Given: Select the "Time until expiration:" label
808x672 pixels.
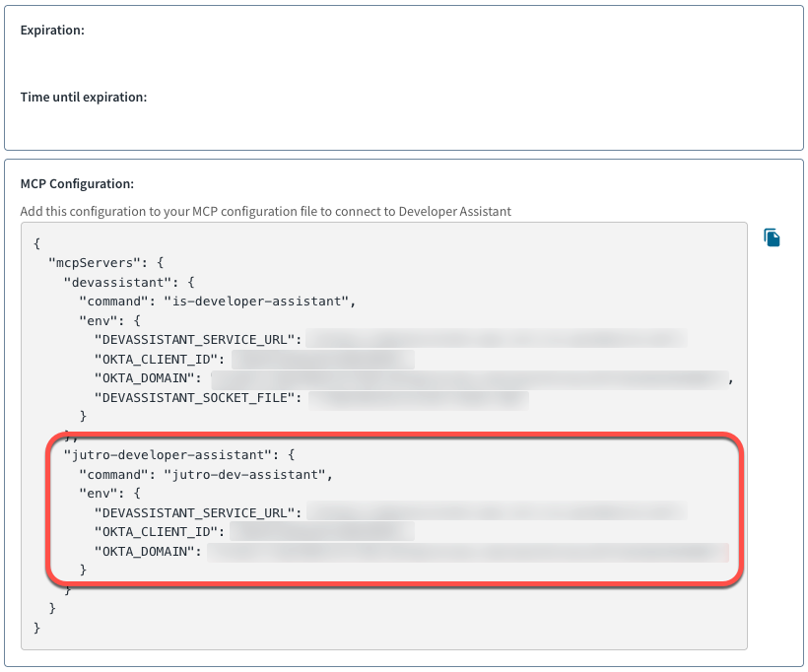Looking at the screenshot, I should (x=84, y=97).
